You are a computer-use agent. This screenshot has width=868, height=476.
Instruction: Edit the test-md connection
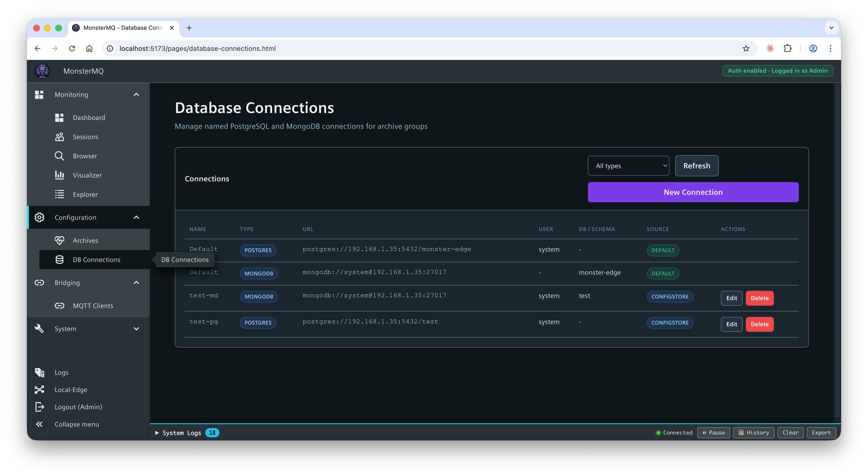pyautogui.click(x=732, y=298)
